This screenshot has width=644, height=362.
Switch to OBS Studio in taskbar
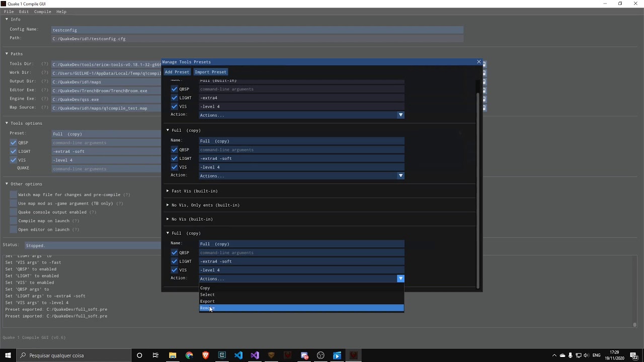click(x=320, y=355)
